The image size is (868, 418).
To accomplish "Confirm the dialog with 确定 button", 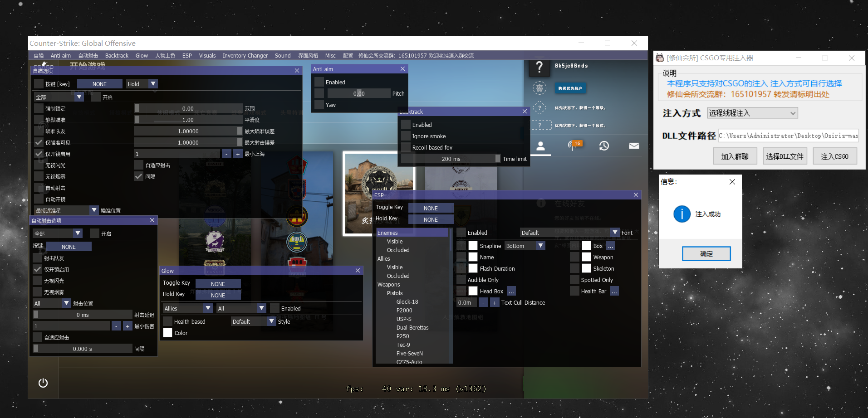I will (706, 254).
